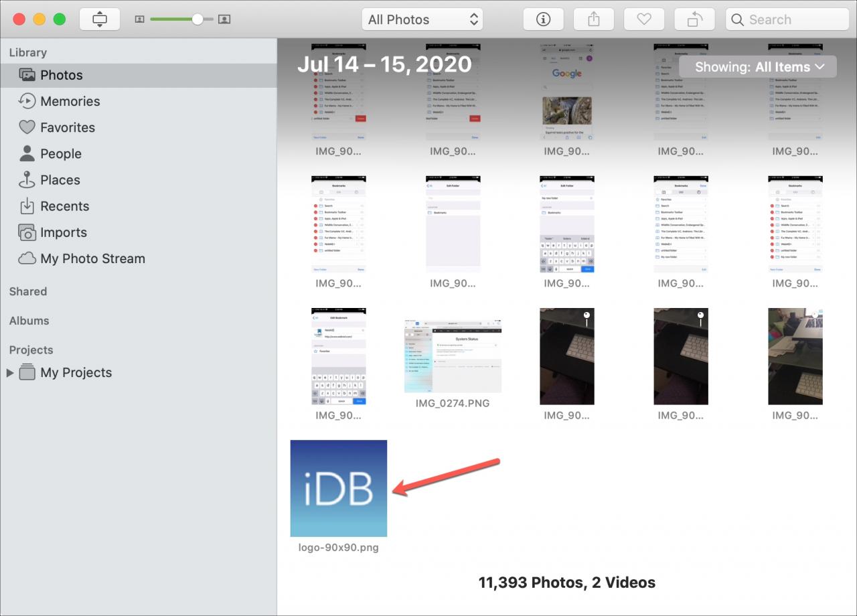The image size is (857, 616).
Task: Select Photos in the Library sidebar
Action: click(138, 75)
